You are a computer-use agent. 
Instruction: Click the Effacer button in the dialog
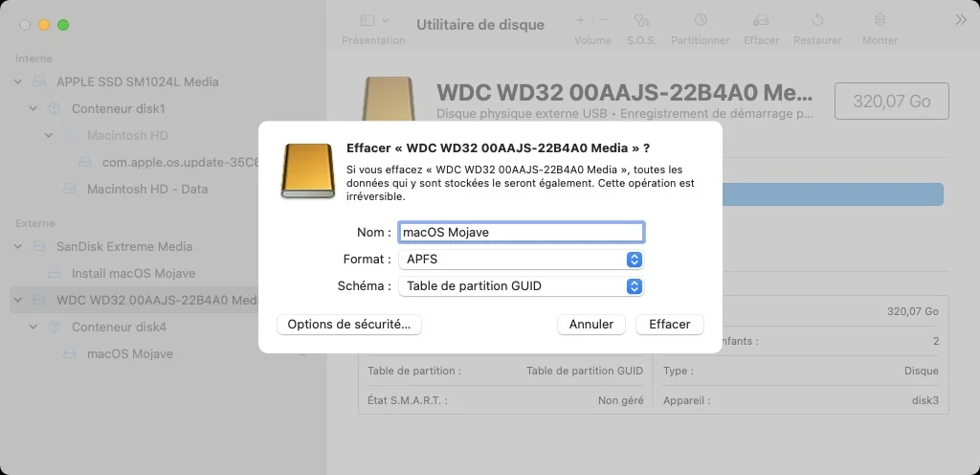(x=669, y=325)
